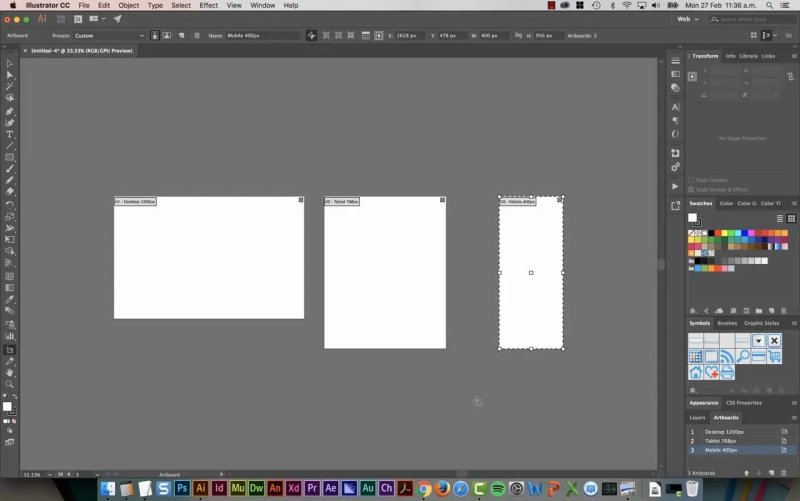Viewport: 800px width, 501px height.
Task: Open the Window menu
Action: tap(262, 5)
